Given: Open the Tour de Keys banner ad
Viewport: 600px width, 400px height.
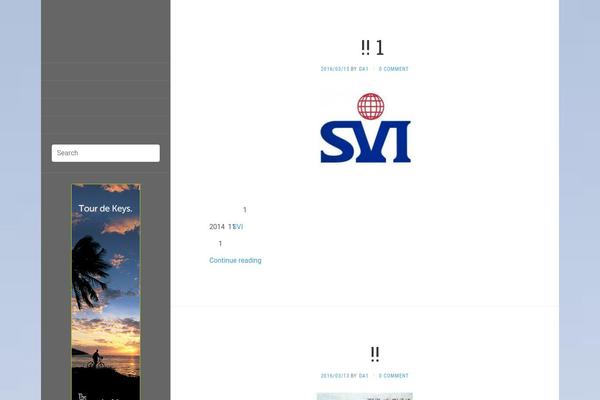Looking at the screenshot, I should pos(106,292).
